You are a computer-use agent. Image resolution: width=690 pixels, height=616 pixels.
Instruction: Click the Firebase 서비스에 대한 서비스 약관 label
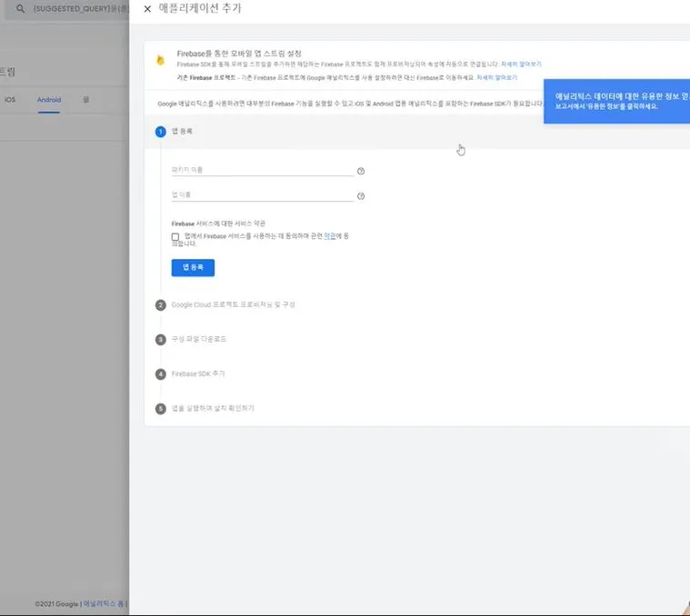click(218, 224)
